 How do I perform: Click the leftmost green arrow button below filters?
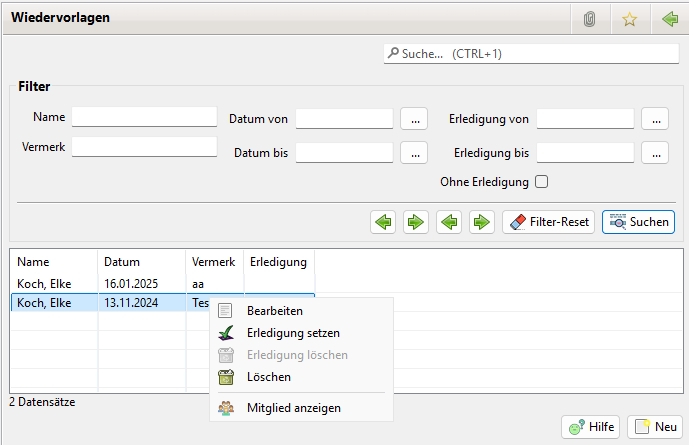382,222
